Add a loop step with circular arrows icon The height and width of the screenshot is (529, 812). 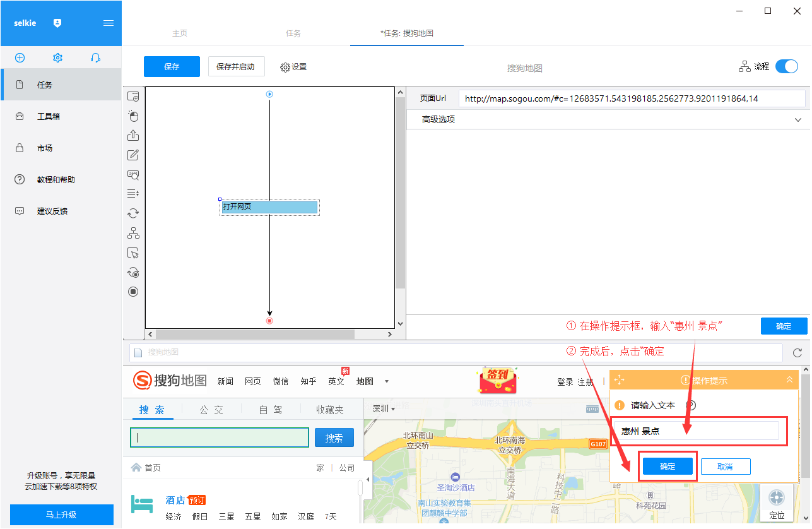coord(133,213)
